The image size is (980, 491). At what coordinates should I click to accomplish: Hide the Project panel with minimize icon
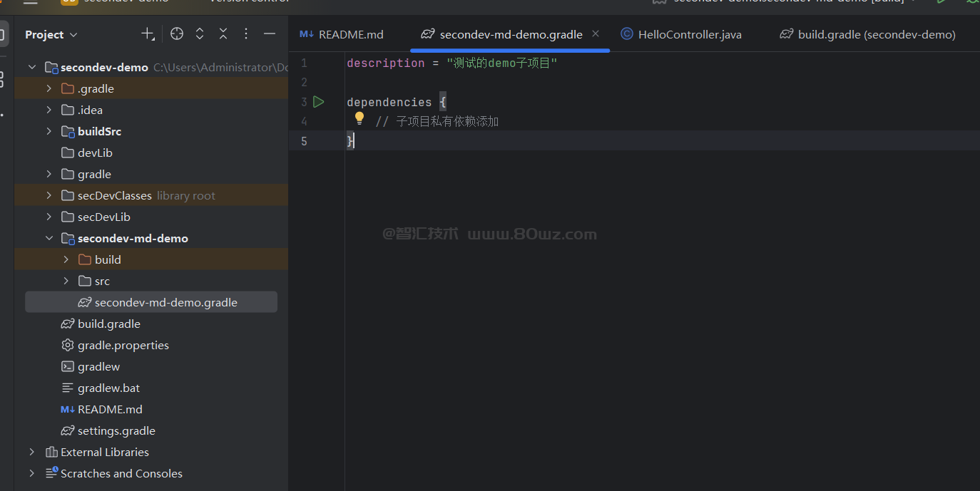270,34
